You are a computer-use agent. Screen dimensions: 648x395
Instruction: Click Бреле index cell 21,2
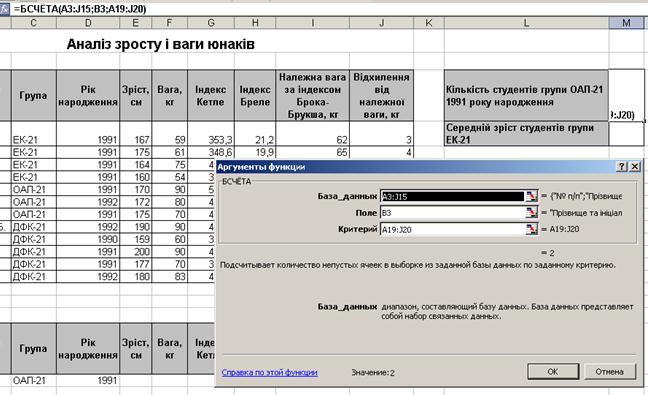pos(255,133)
